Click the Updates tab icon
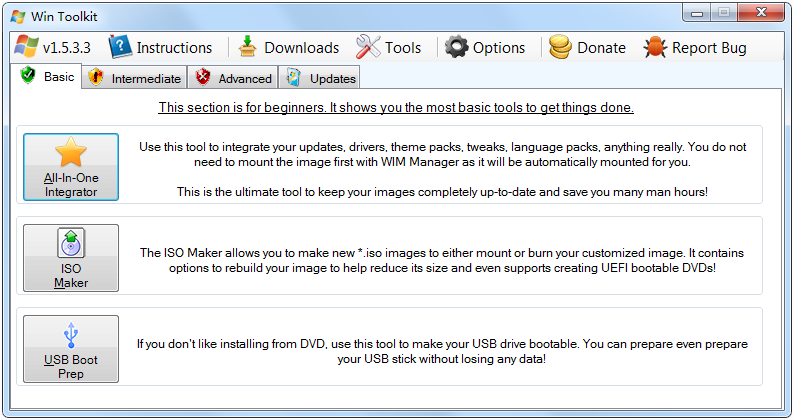Viewport: 793px width, 420px height. point(294,77)
